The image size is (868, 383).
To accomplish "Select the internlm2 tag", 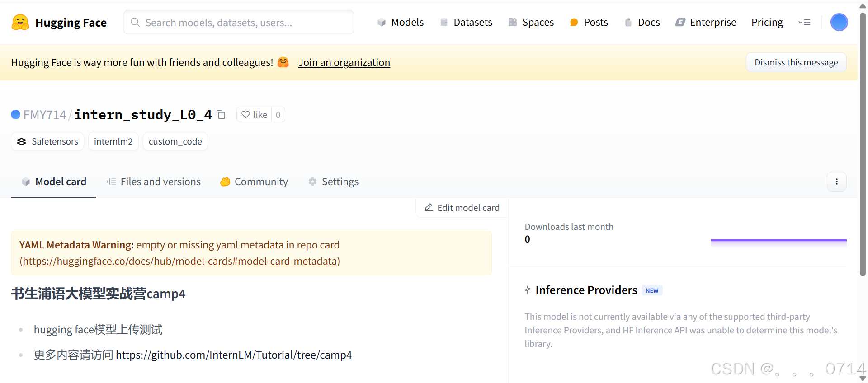I will pyautogui.click(x=113, y=141).
